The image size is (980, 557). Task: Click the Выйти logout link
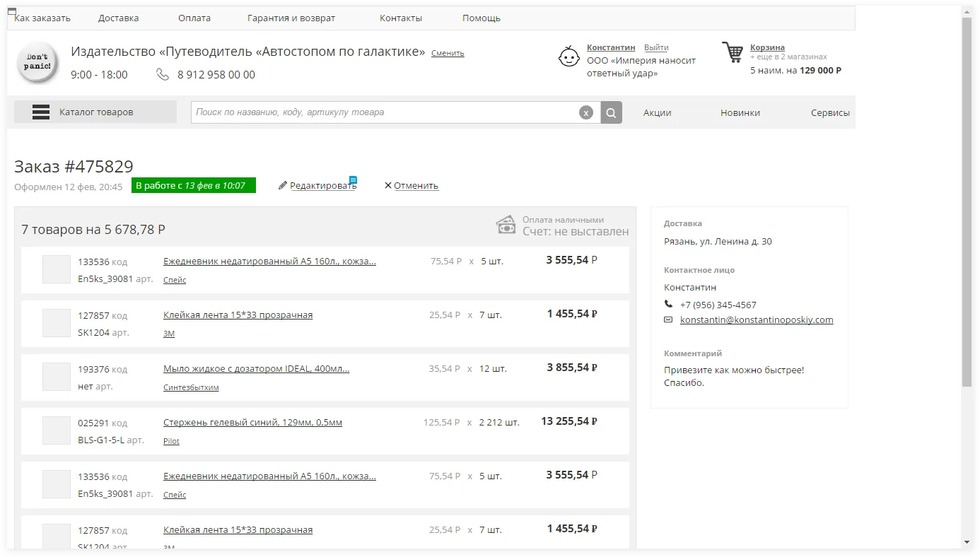(x=656, y=47)
